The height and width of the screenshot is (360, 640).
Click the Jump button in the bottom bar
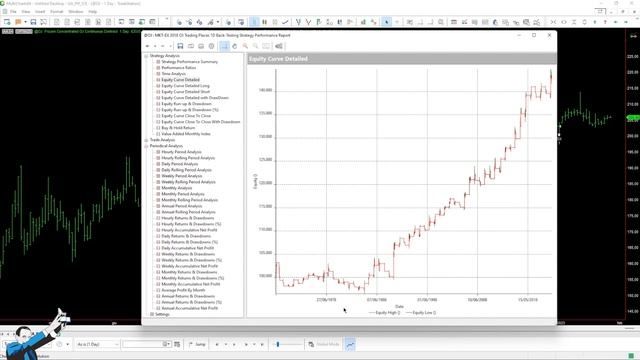click(198, 344)
